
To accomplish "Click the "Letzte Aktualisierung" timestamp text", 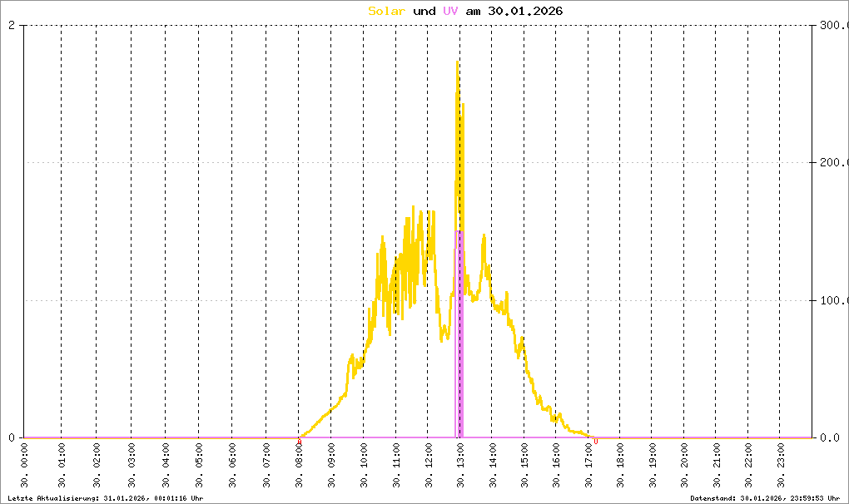I will point(104,497).
